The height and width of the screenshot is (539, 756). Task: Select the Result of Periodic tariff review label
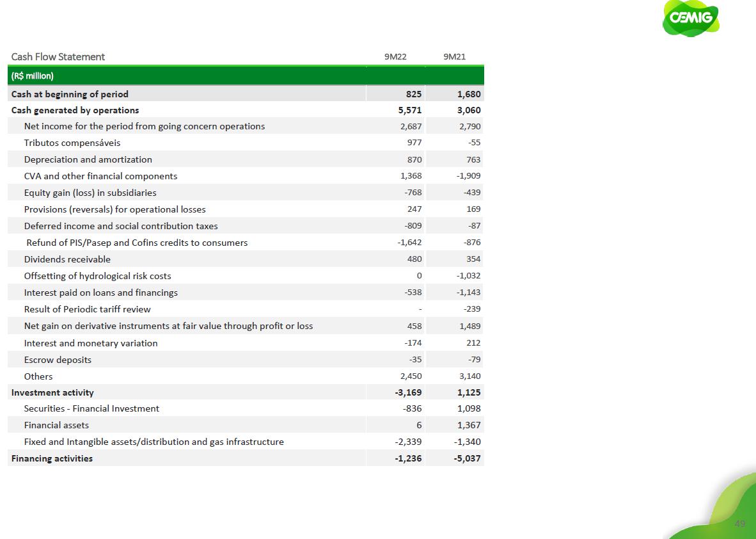click(x=88, y=309)
